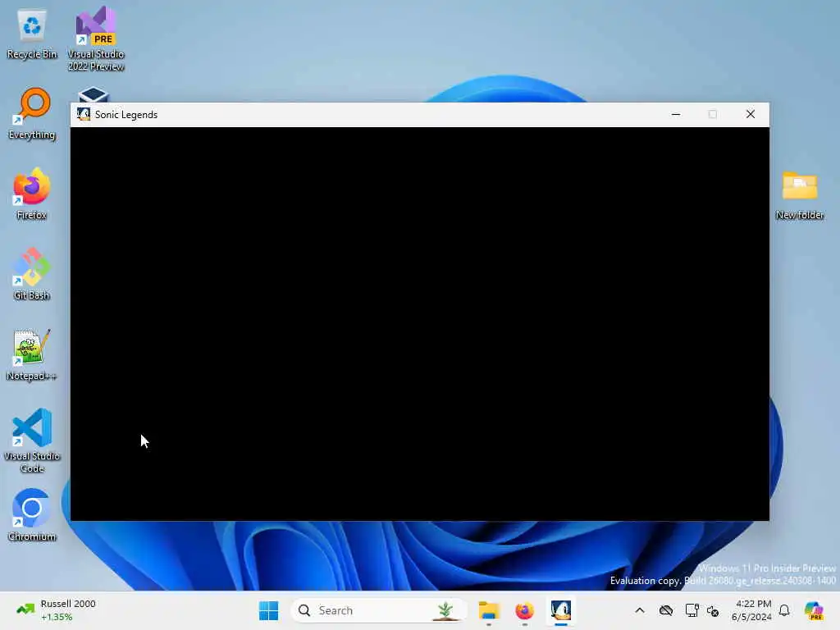Click the Sonic Legends window title text

(126, 115)
